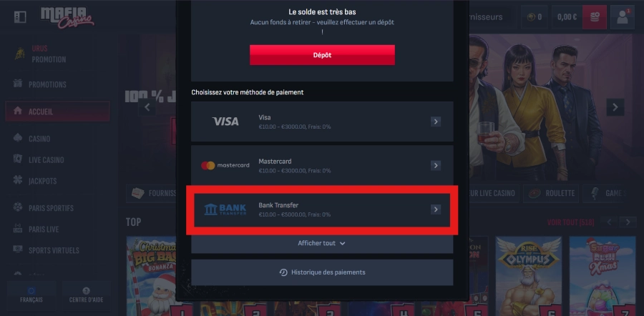644x316 pixels.
Task: Select the Bank Transfer payment option
Action: point(322,209)
